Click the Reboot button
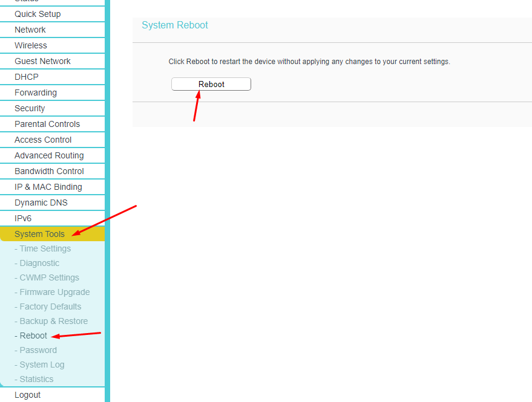The image size is (532, 402). 211,83
